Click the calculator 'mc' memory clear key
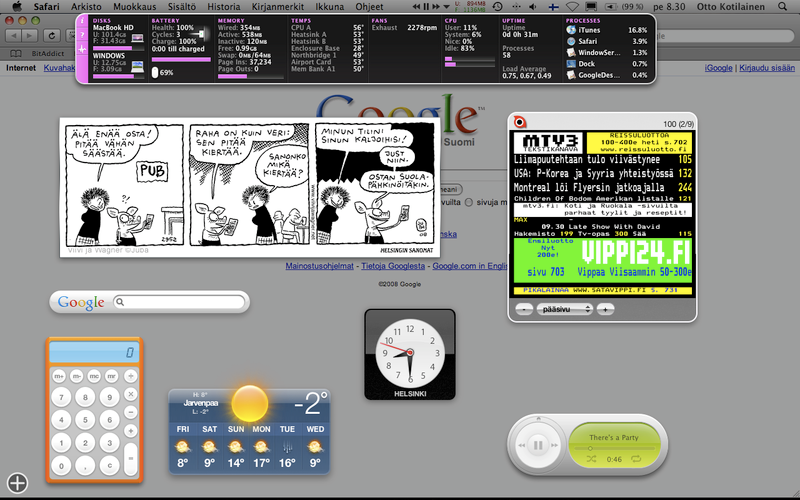 [x=94, y=376]
